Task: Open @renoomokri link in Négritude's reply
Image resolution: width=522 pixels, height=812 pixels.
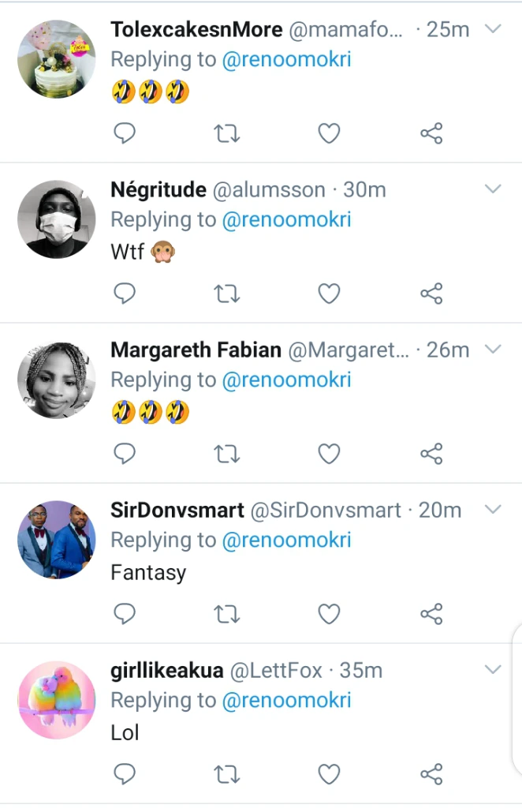Action: tap(286, 220)
